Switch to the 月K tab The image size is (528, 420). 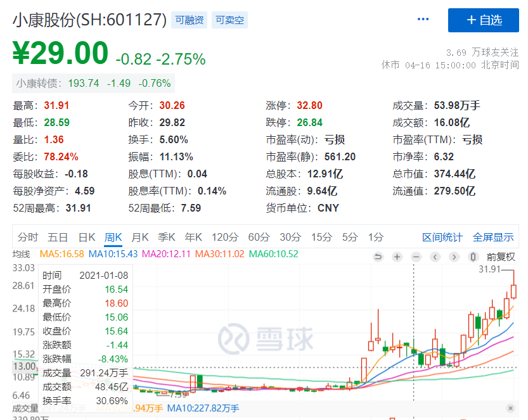tap(139, 238)
